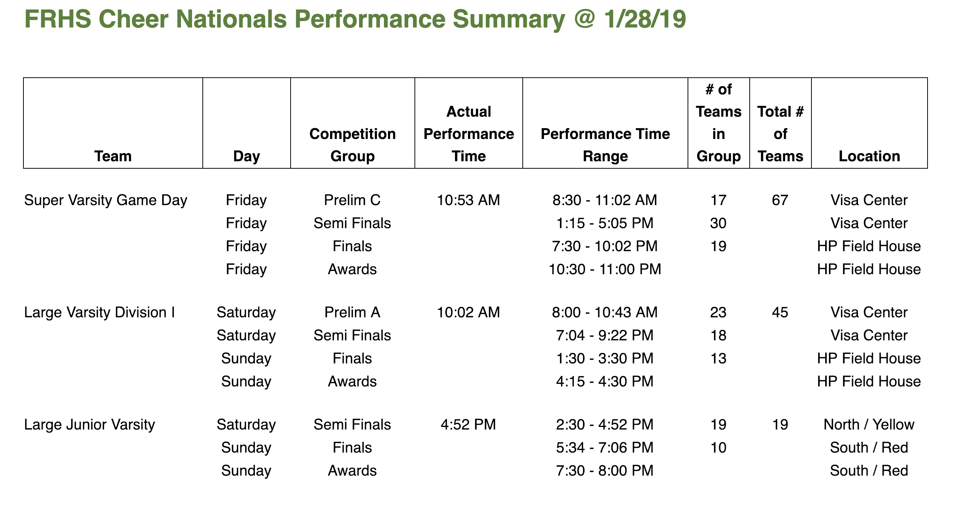Select the Prelim A competition group cell
The image size is (980, 515).
click(x=352, y=312)
